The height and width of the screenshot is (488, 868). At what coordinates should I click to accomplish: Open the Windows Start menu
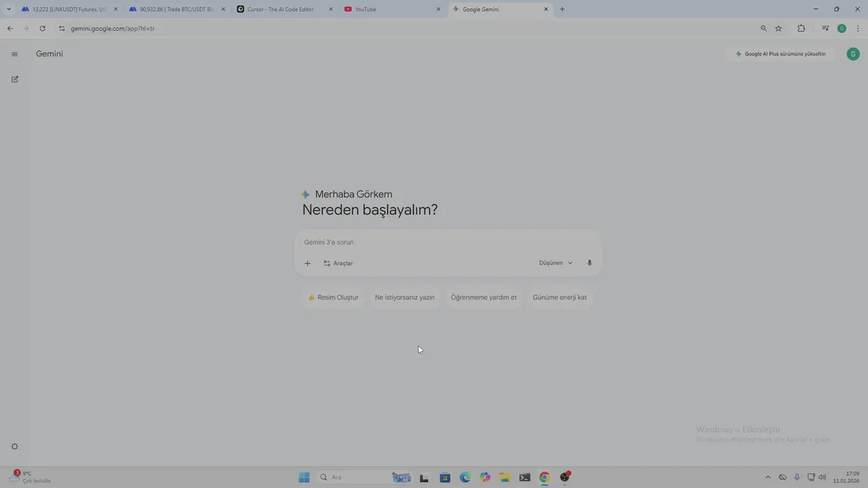pyautogui.click(x=304, y=477)
